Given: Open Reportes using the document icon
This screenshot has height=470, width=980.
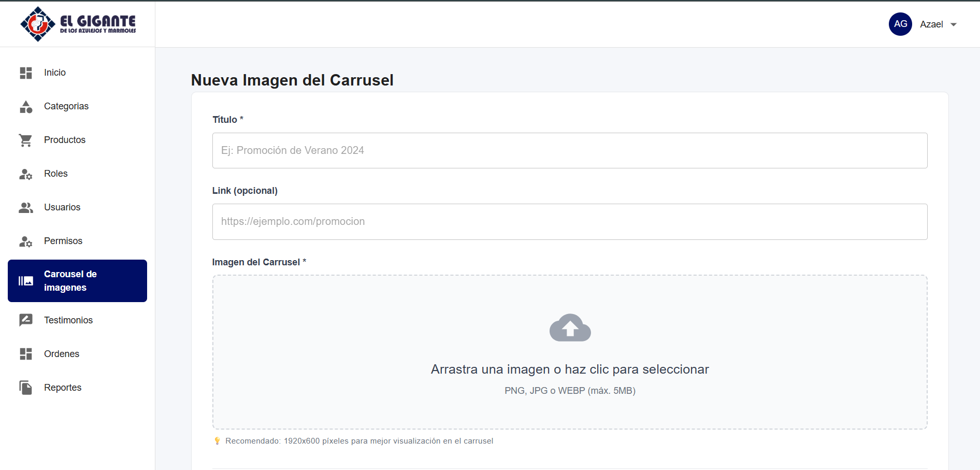Looking at the screenshot, I should pyautogui.click(x=25, y=387).
